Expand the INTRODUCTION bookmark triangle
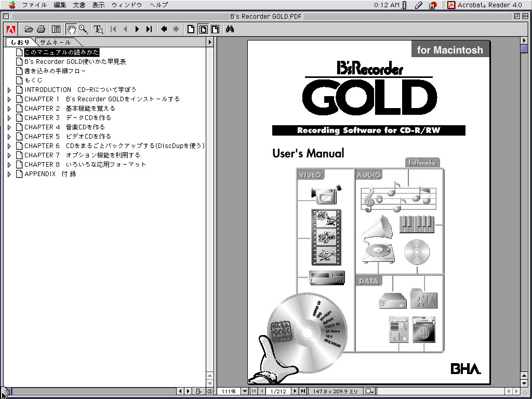 tap(9, 90)
